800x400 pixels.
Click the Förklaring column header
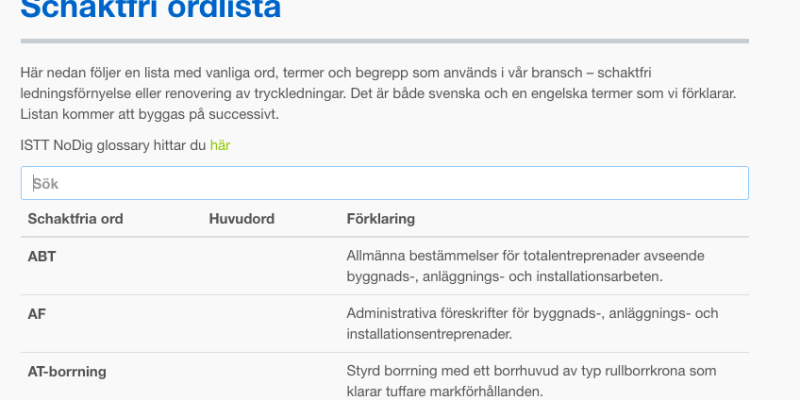(381, 219)
